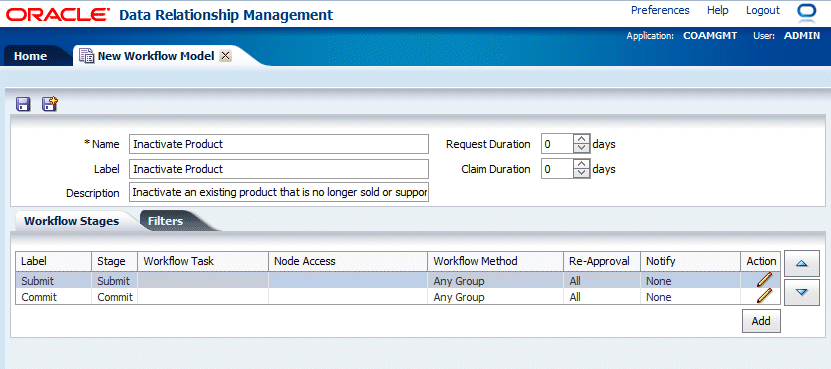Click the Commit stage column cell
831x369 pixels.
[114, 297]
